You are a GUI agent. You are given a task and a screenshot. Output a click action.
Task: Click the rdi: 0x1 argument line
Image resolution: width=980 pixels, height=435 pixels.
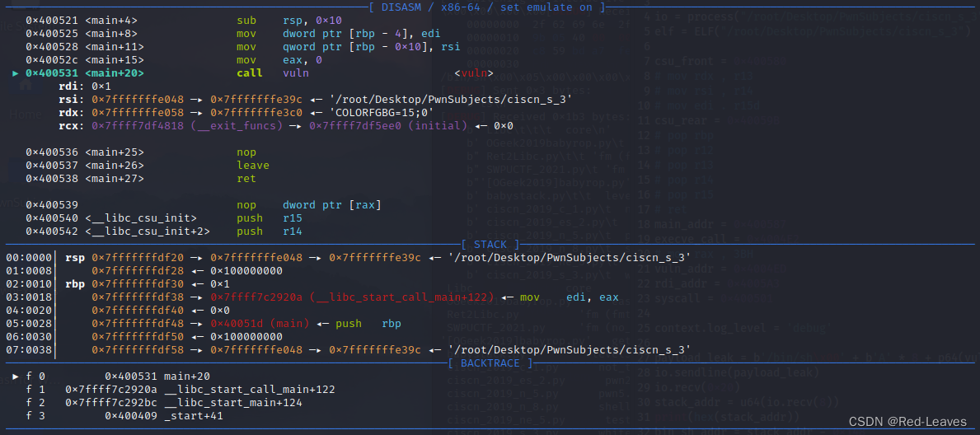[x=84, y=87]
